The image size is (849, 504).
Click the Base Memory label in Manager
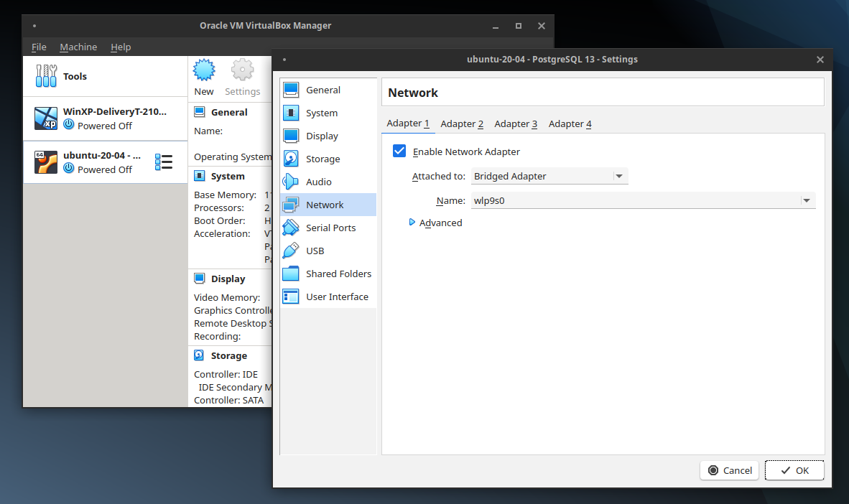(226, 195)
